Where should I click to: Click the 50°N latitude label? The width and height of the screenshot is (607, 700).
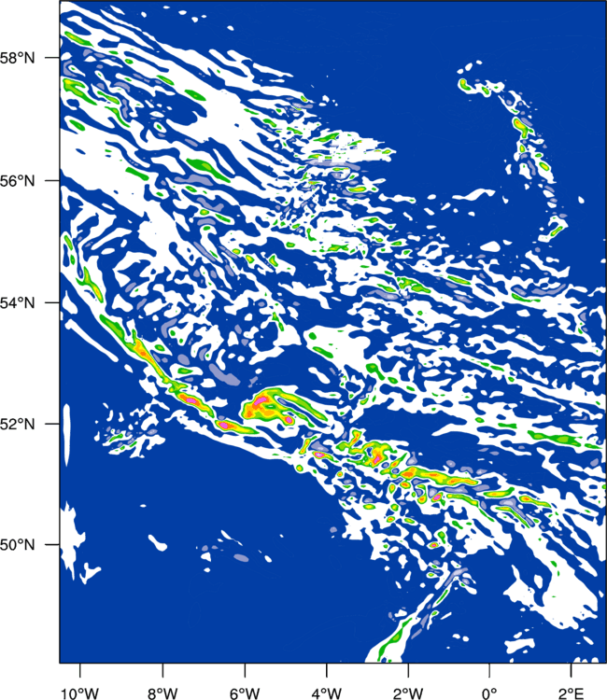18,545
